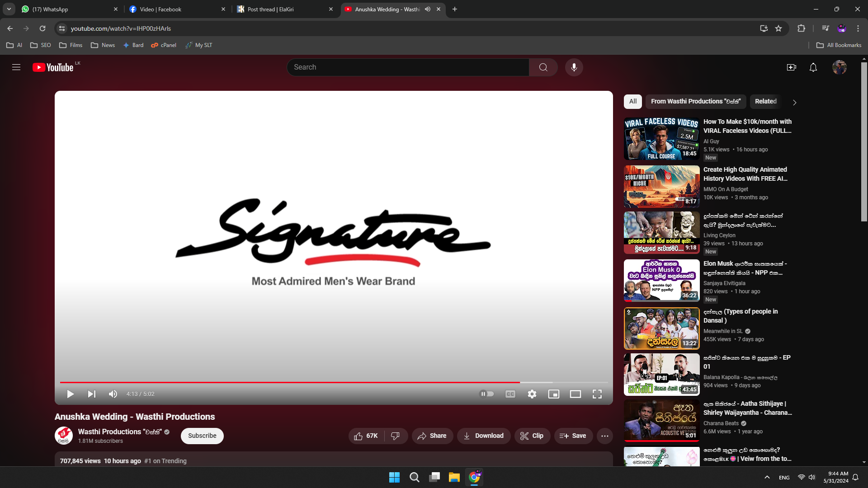The height and width of the screenshot is (488, 868).
Task: Share the video
Action: (432, 436)
